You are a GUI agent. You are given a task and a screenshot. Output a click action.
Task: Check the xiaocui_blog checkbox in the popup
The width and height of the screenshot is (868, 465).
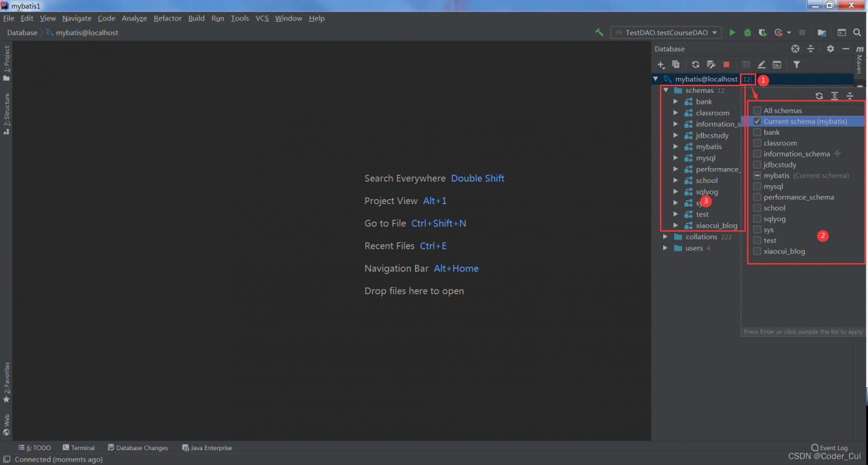(757, 251)
